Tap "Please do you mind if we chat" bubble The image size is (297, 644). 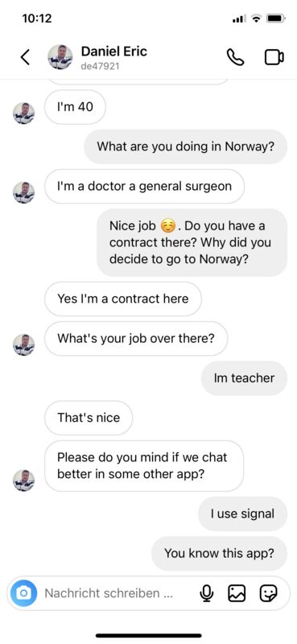(x=144, y=466)
